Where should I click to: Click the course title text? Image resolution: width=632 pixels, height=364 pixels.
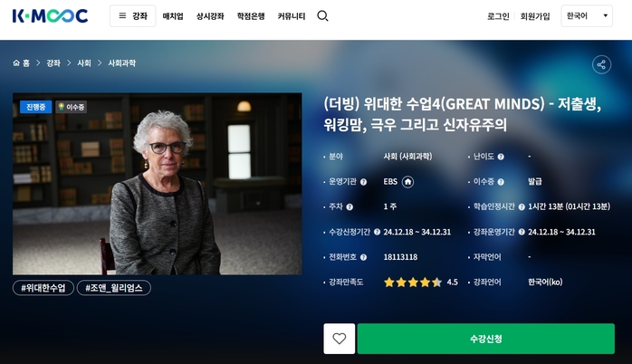pos(463,114)
